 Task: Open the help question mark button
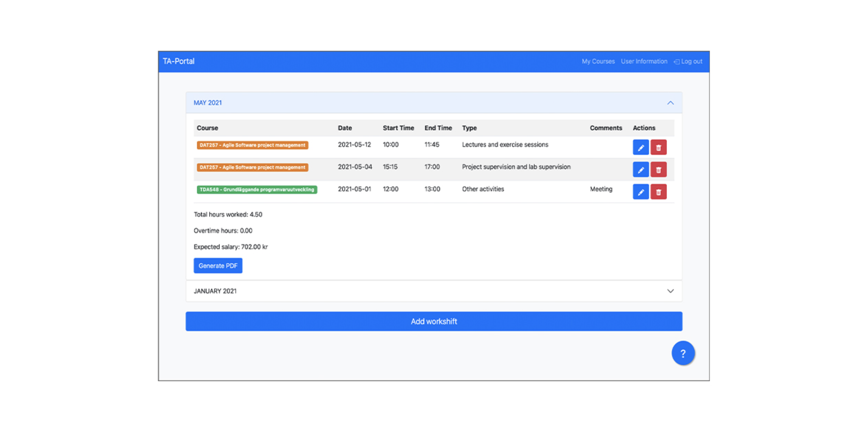pyautogui.click(x=683, y=353)
